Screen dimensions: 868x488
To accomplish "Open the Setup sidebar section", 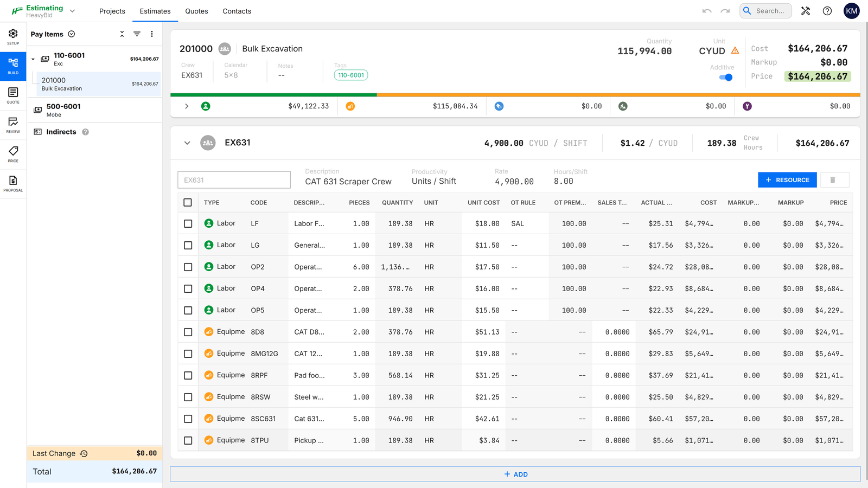I will coord(12,36).
